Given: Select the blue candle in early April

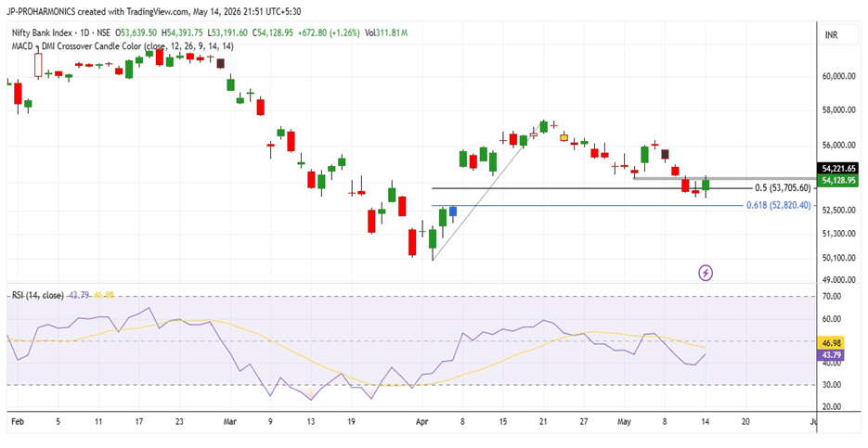Looking at the screenshot, I should 453,211.
